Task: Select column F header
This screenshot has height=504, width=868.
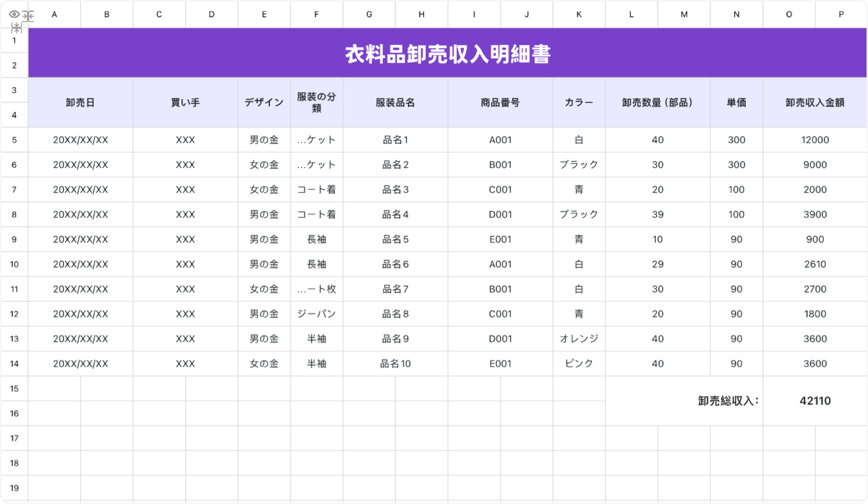Action: point(317,14)
